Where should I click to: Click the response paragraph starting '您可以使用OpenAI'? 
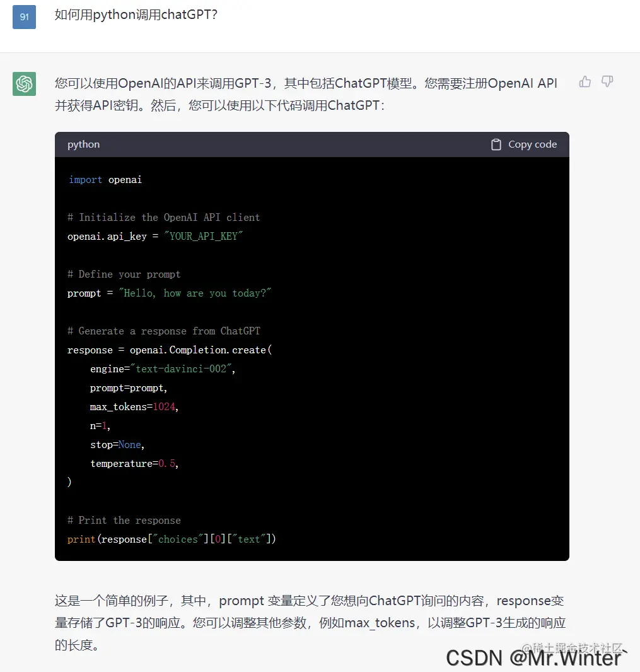pos(306,94)
